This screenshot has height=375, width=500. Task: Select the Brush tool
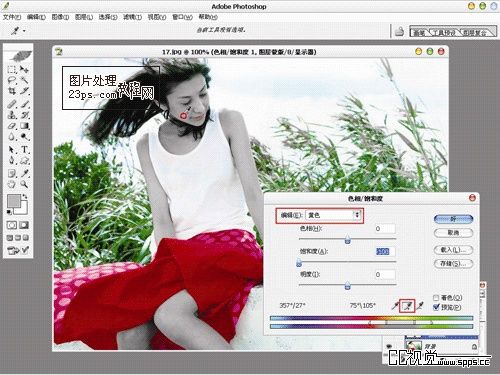click(24, 104)
